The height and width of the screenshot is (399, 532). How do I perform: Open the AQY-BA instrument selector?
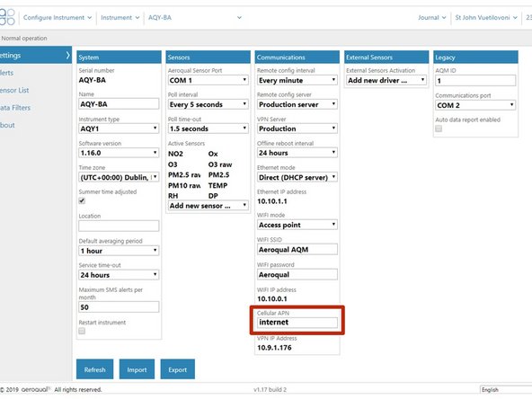(195, 18)
